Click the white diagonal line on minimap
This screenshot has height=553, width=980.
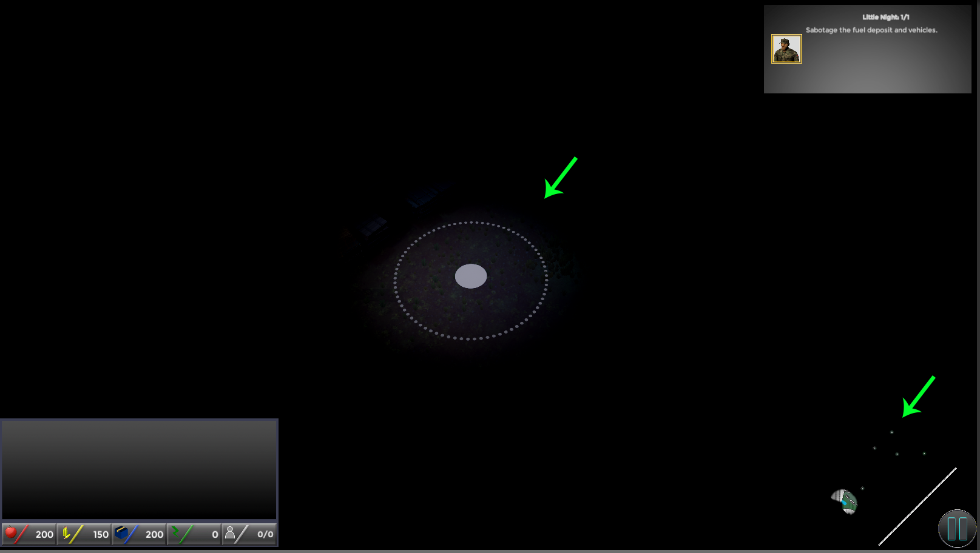tap(917, 506)
